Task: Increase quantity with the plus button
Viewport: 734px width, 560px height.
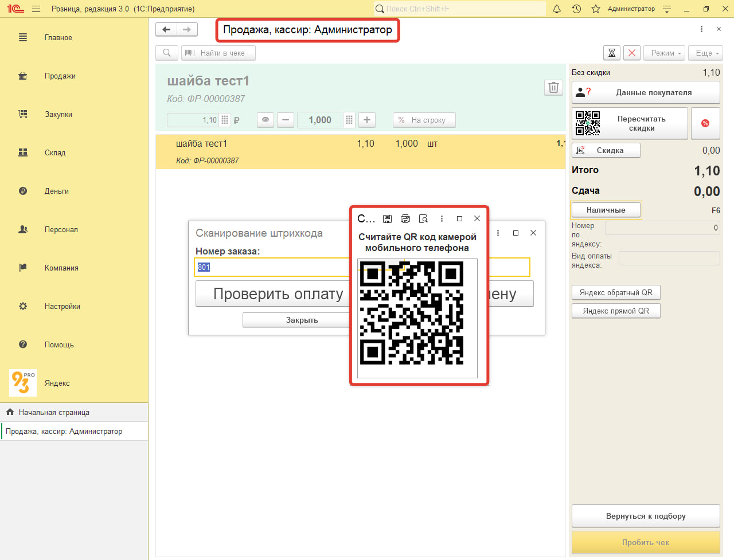Action: click(x=367, y=120)
